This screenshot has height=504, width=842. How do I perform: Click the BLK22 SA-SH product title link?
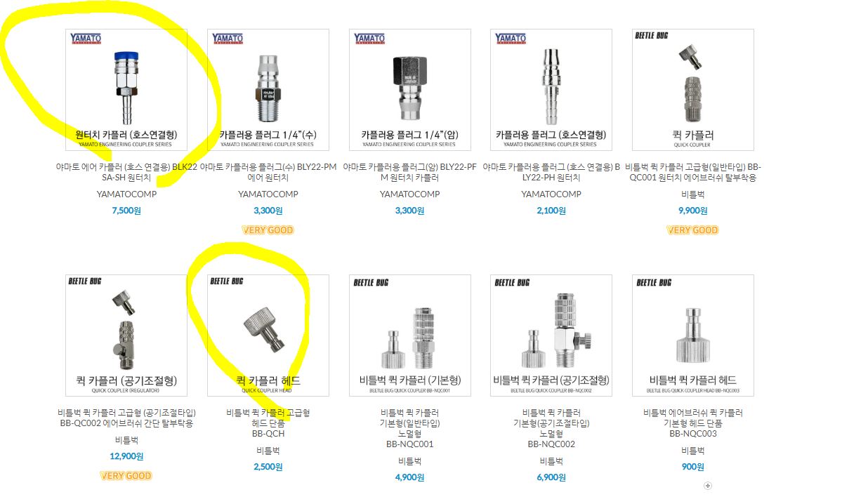[126, 172]
